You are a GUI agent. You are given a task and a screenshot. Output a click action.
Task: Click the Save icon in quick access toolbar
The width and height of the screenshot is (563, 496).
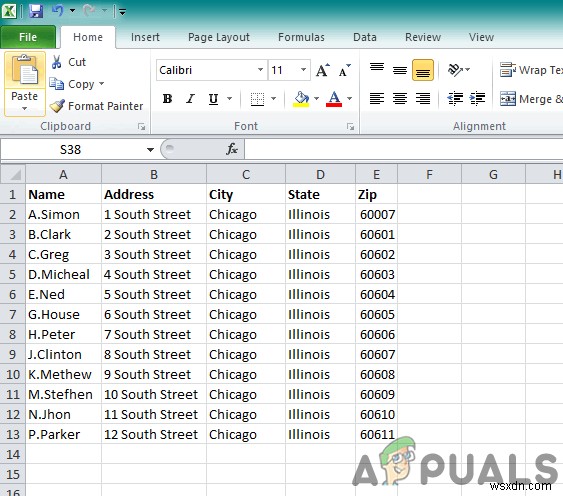coord(36,11)
